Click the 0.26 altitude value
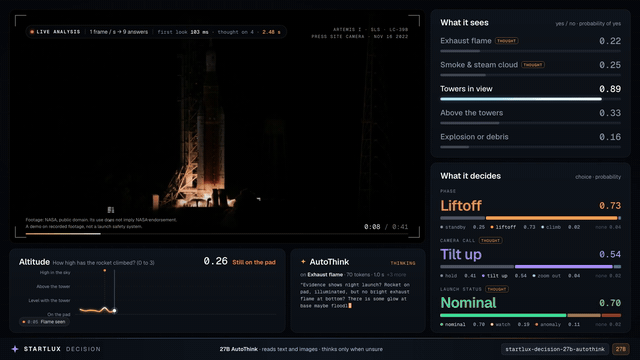Viewport: 640px width, 360px height. pyautogui.click(x=216, y=261)
